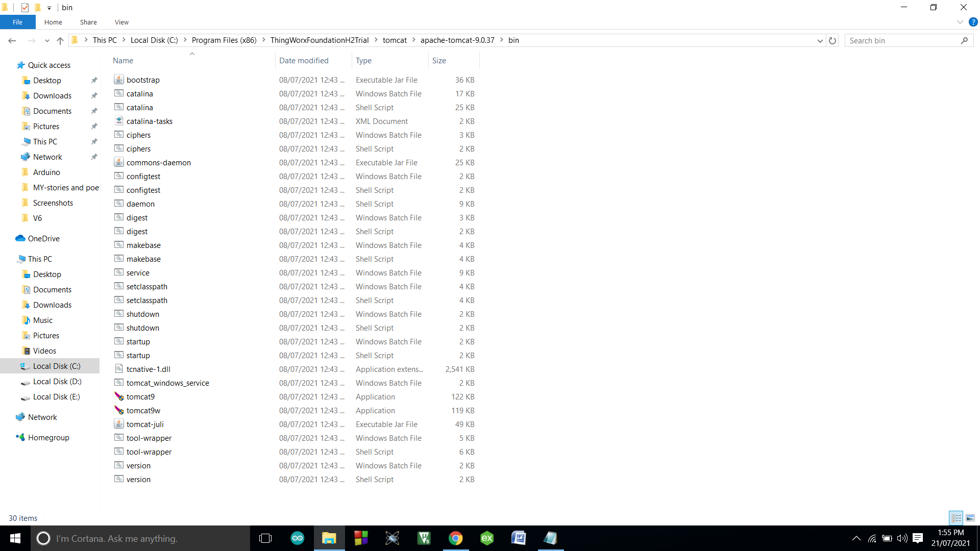980x551 pixels.
Task: Refresh the bin folder view
Action: pyautogui.click(x=832, y=41)
